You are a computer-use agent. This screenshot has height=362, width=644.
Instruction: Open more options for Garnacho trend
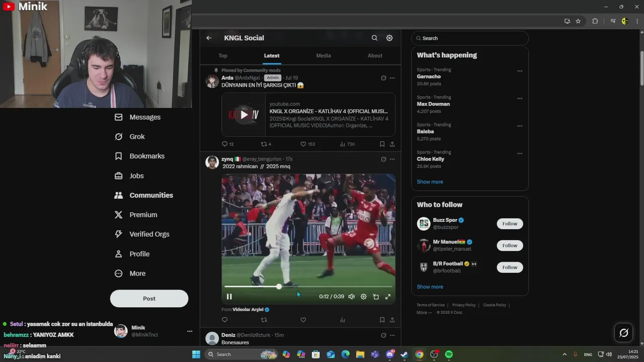pos(520,71)
